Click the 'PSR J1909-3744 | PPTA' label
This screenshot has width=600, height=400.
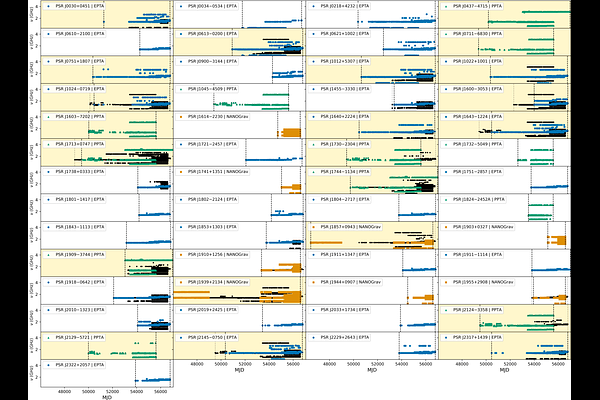pyautogui.click(x=80, y=255)
